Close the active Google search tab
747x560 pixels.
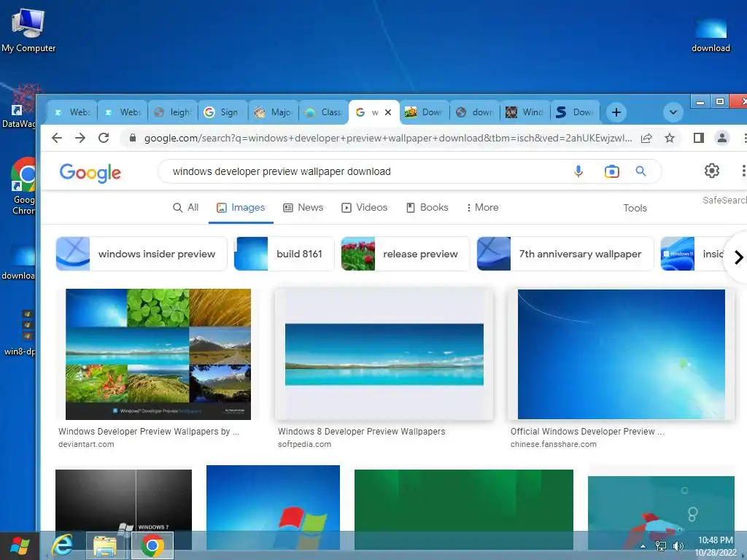388,112
